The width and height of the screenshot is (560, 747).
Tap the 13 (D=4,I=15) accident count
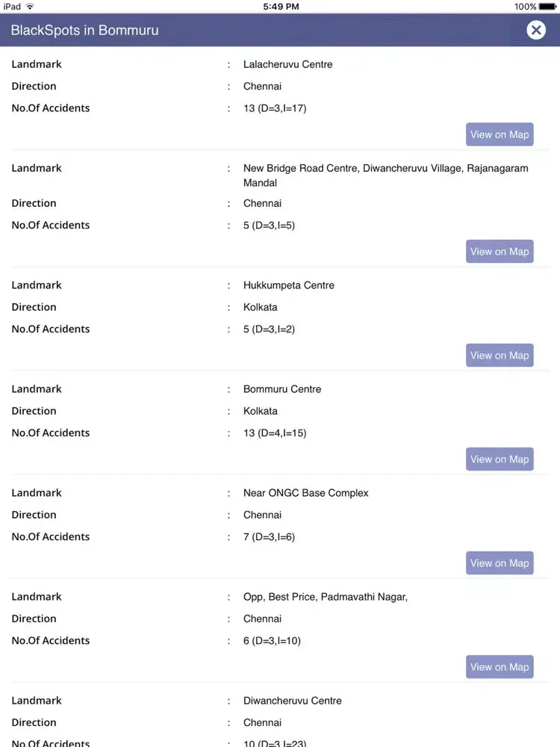[x=274, y=433]
